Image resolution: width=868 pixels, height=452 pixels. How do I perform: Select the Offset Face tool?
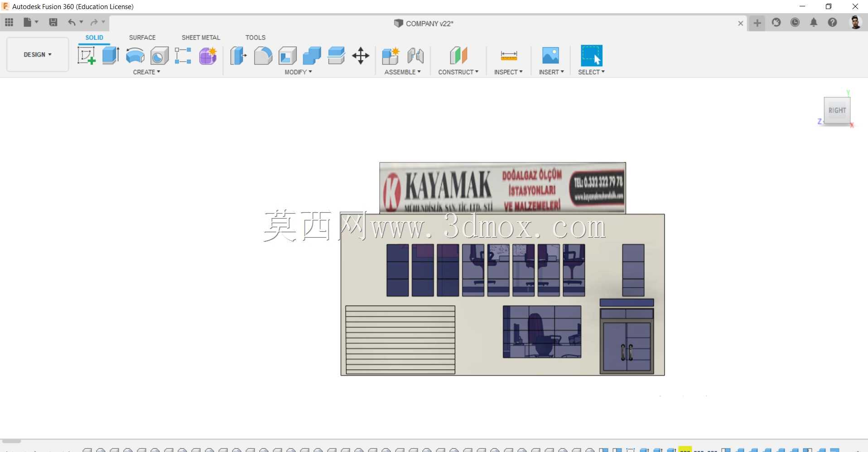336,56
